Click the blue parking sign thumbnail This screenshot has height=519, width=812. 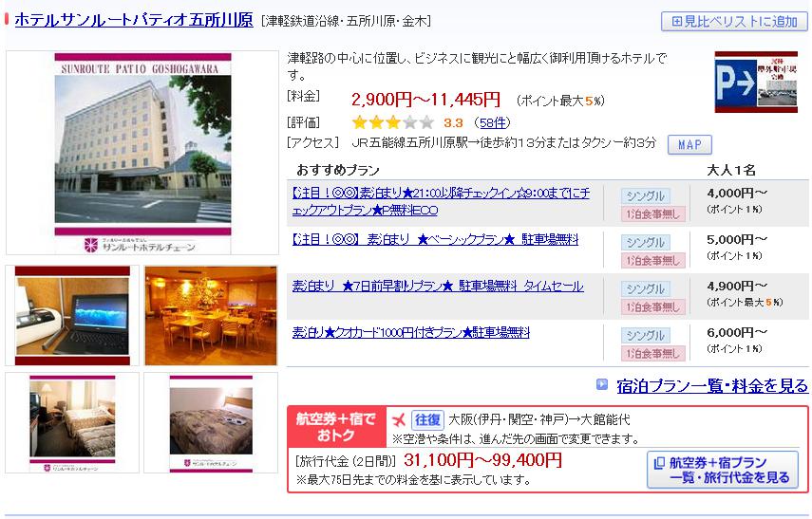coord(756,82)
